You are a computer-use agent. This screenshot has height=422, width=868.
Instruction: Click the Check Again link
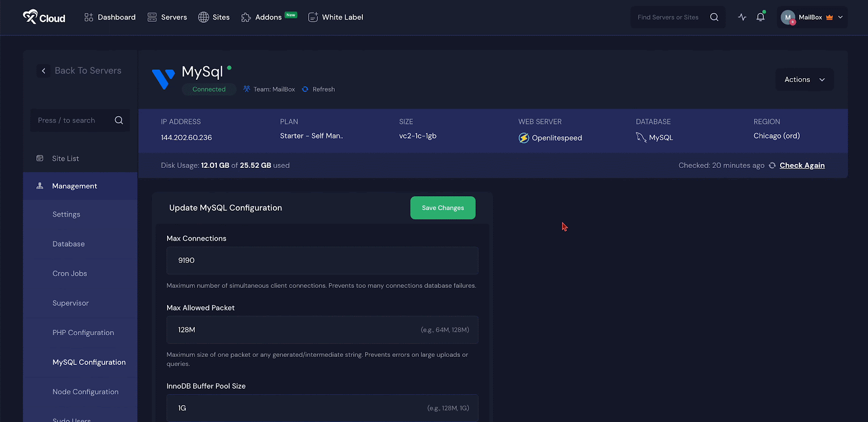(802, 166)
